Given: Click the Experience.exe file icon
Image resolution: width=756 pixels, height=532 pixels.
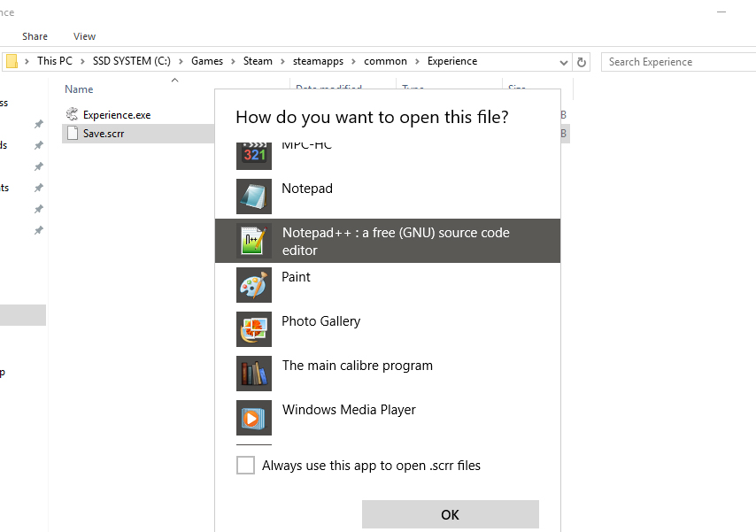Looking at the screenshot, I should click(73, 114).
